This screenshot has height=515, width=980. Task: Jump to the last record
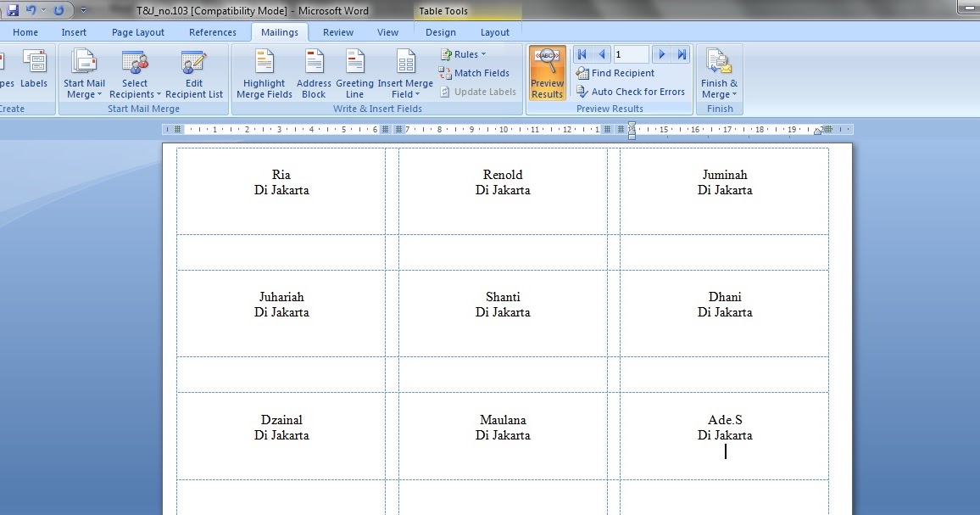681,53
